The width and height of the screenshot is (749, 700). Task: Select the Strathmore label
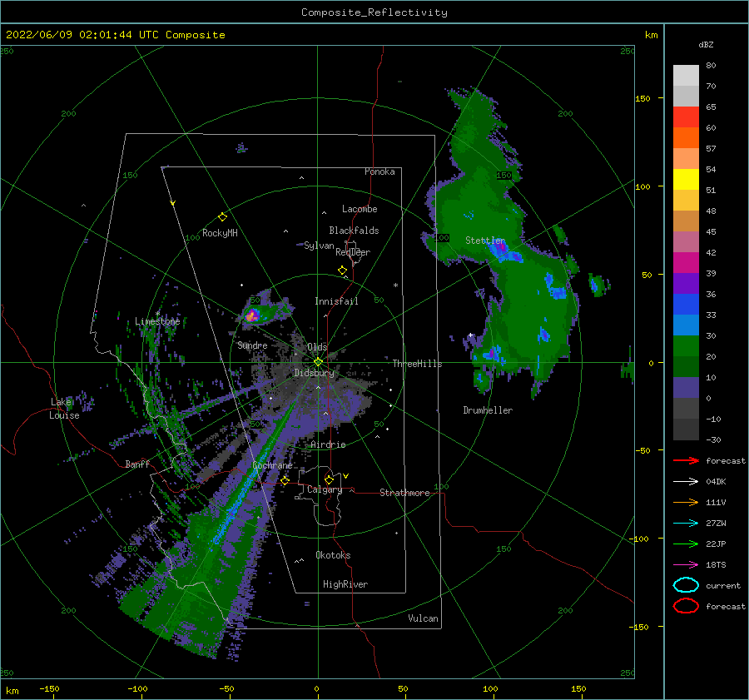pyautogui.click(x=404, y=493)
